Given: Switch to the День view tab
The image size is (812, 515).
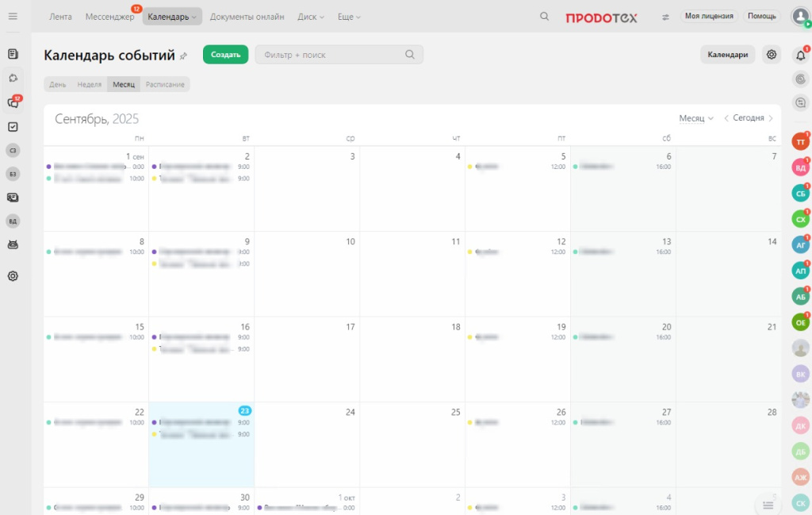Looking at the screenshot, I should (57, 84).
